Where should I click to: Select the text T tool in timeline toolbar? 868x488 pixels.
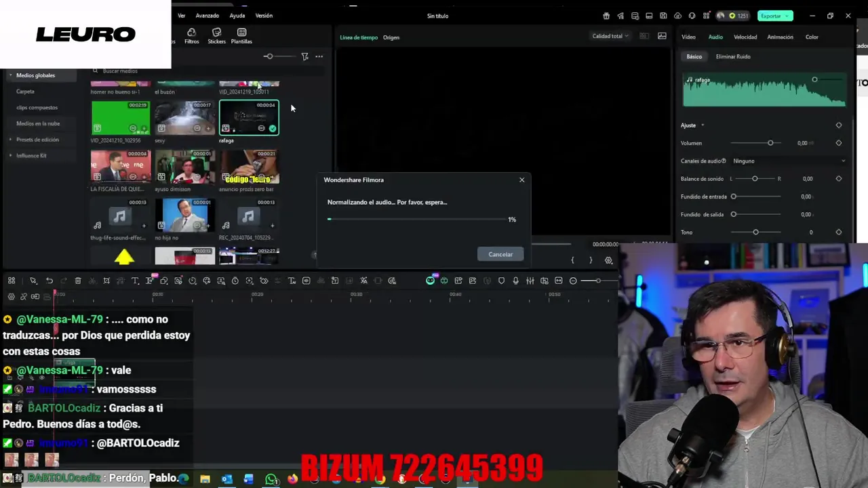click(x=135, y=281)
